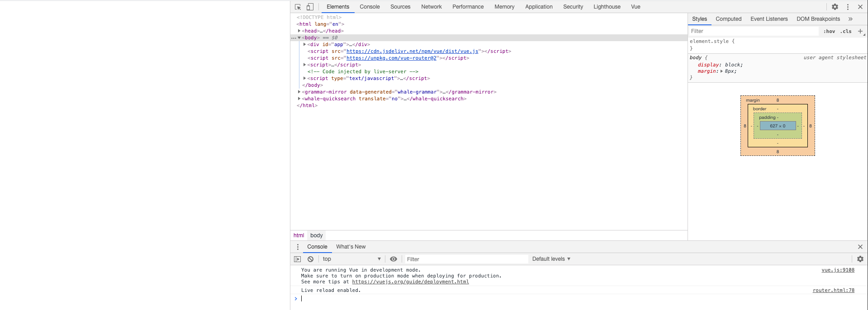The height and width of the screenshot is (310, 868).
Task: Select the What's New drawer tab
Action: click(351, 247)
